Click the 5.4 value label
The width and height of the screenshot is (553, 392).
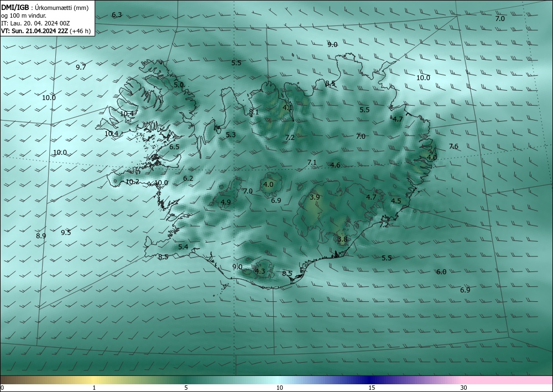click(x=183, y=247)
